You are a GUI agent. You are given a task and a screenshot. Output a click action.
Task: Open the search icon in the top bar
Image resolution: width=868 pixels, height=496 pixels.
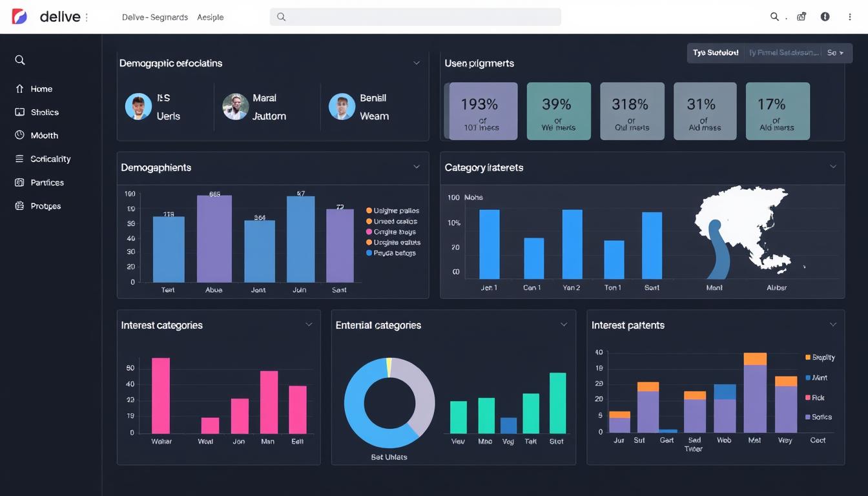[774, 17]
